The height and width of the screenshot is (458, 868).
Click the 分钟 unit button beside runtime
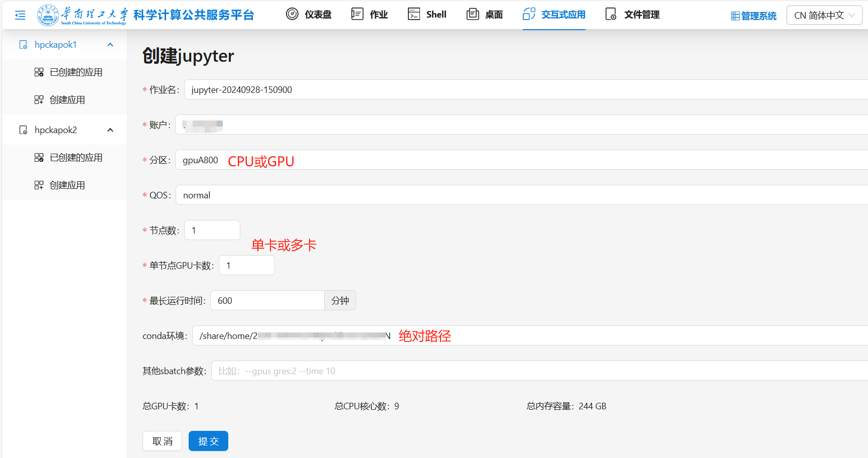click(340, 300)
